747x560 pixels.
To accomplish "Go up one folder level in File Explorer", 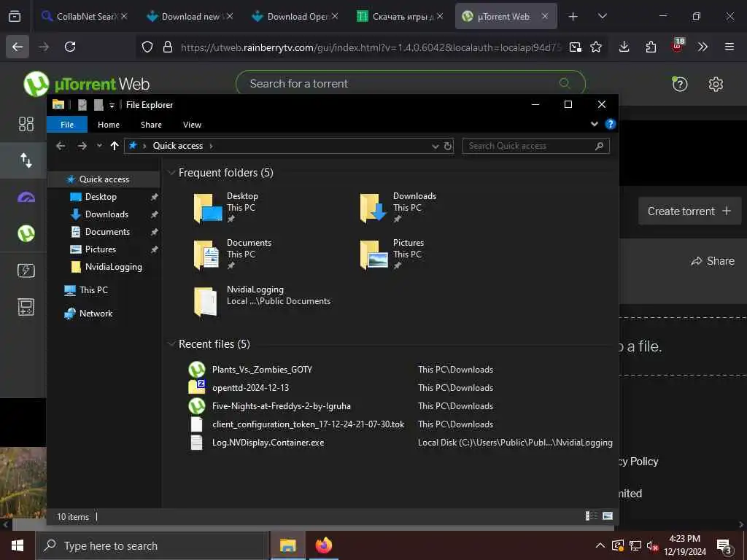I will pos(115,146).
